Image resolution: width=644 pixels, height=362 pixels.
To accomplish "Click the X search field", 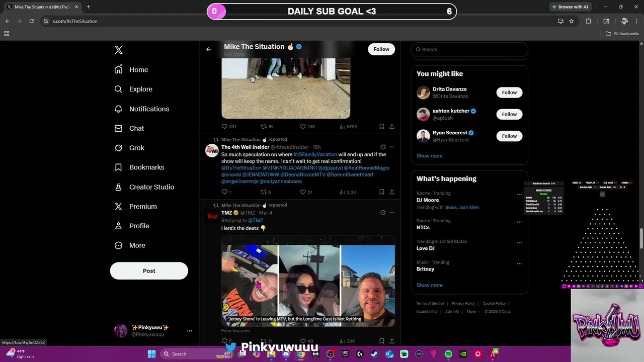I will pyautogui.click(x=470, y=49).
